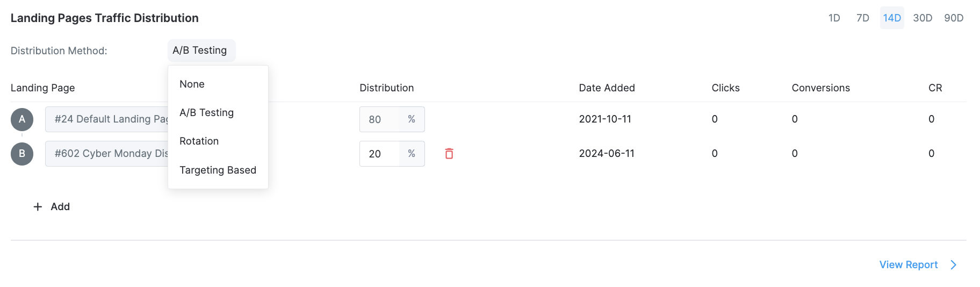Open the #24 Default Landing Page selector
Viewport: 980px width, 287px height.
107,119
